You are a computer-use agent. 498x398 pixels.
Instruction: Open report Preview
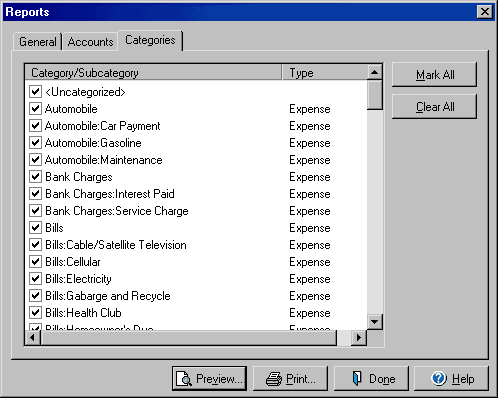pyautogui.click(x=209, y=379)
